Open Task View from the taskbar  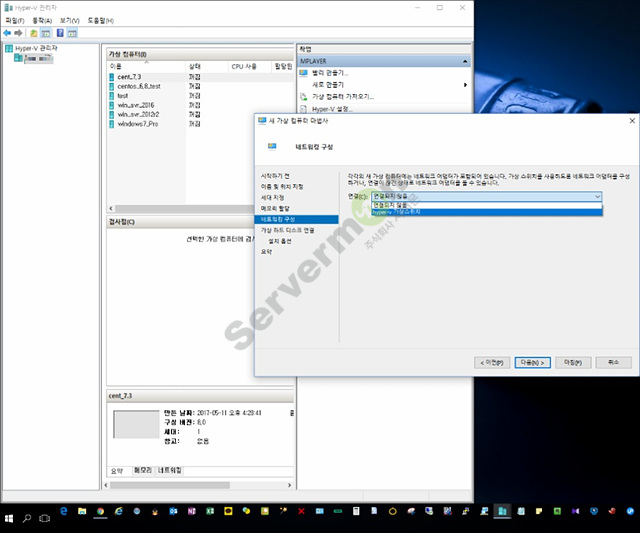[x=44, y=518]
